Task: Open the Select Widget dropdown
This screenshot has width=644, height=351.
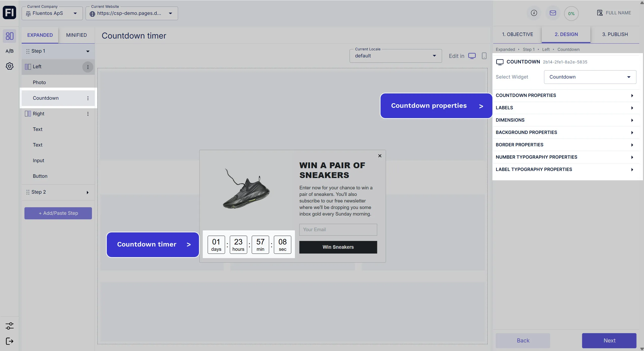Action: (x=590, y=77)
